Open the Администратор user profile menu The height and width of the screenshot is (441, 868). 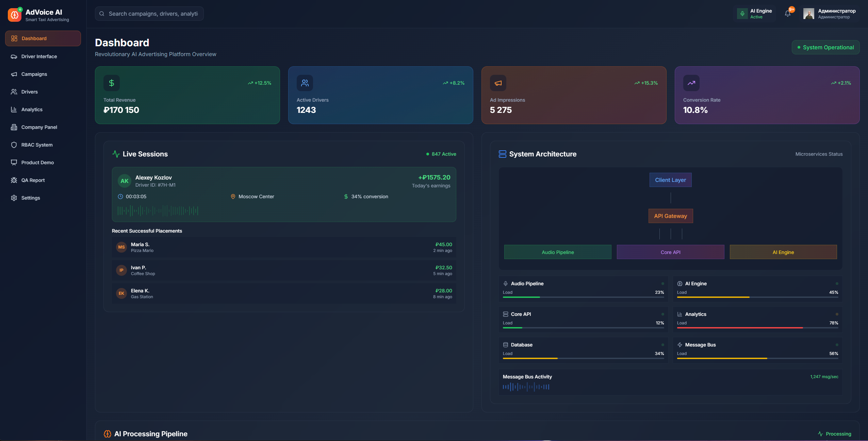click(830, 14)
